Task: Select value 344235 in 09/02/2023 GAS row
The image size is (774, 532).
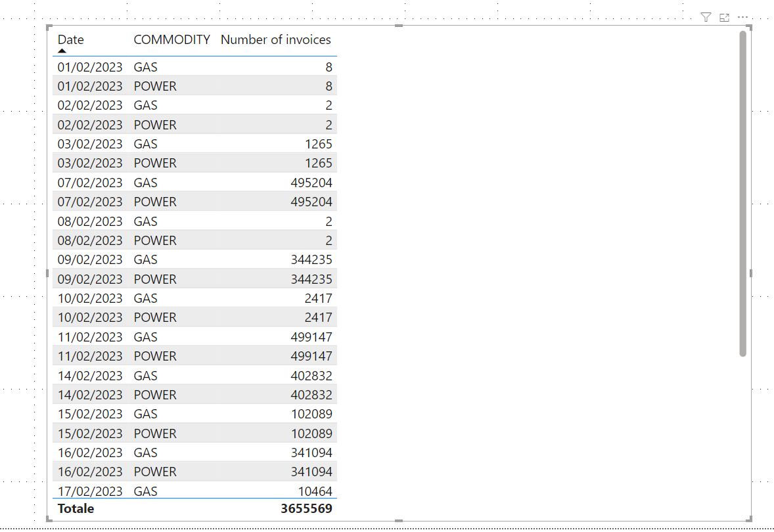Action: point(311,259)
